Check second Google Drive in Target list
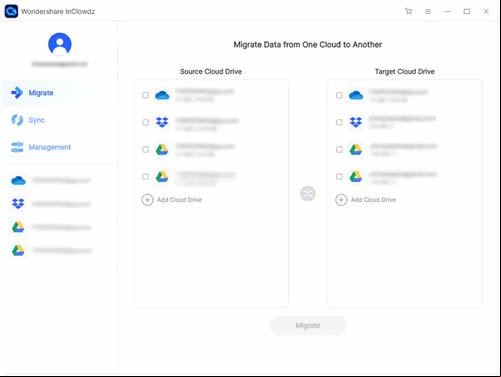 [x=339, y=176]
